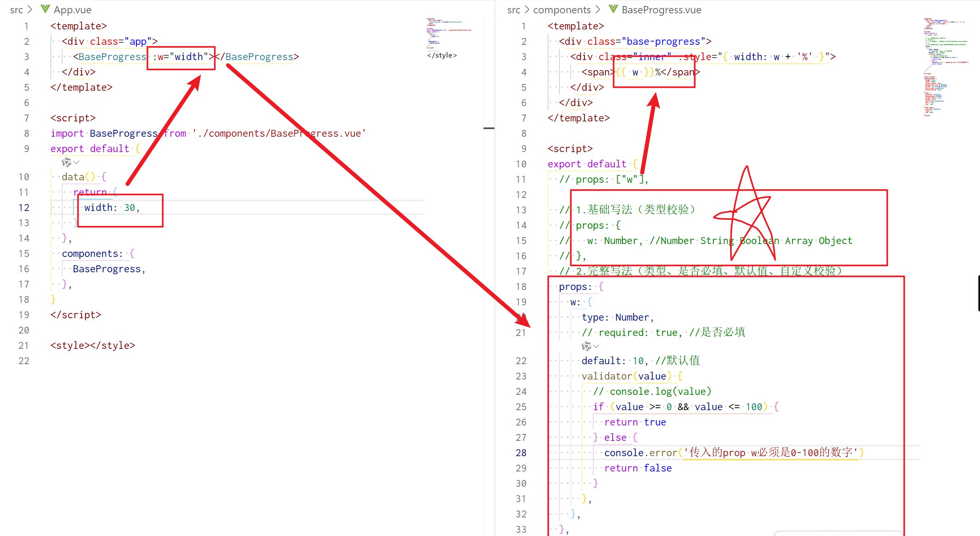This screenshot has width=980, height=536.
Task: Open the App.vue breadcrumb item
Action: 73,10
